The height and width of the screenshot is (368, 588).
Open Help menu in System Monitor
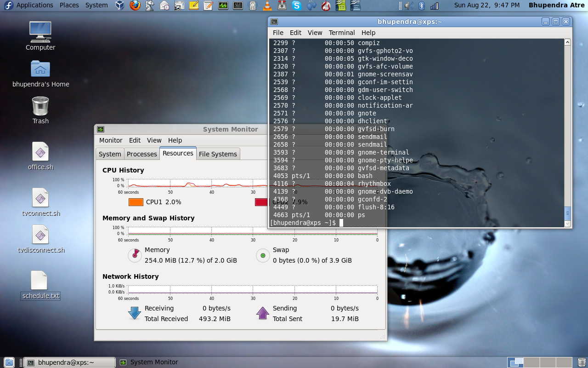tap(175, 140)
